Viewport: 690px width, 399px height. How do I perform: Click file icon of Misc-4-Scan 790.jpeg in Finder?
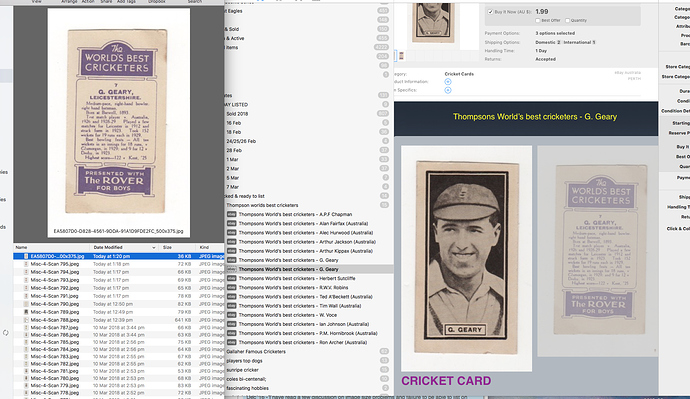(26, 304)
